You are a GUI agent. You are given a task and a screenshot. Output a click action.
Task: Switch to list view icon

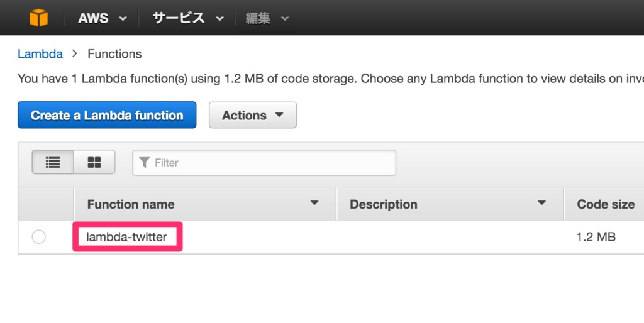click(53, 162)
